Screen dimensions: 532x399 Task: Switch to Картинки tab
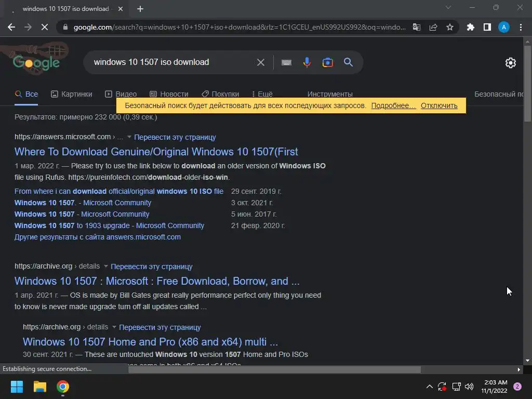click(x=72, y=94)
